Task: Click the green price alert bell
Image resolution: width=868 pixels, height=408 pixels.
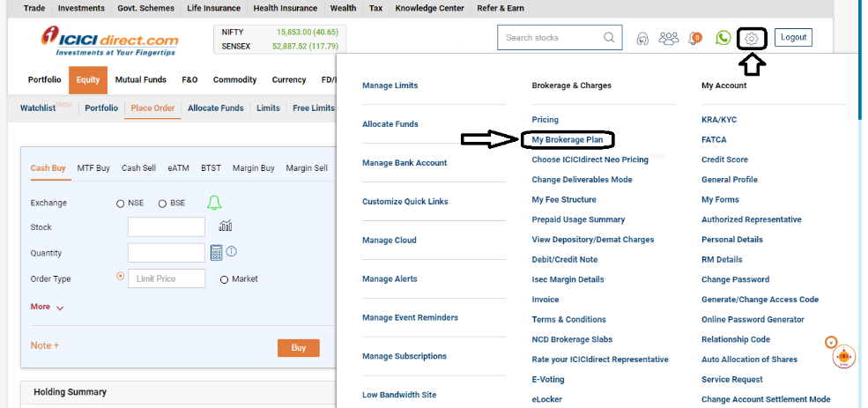Action: pos(214,203)
